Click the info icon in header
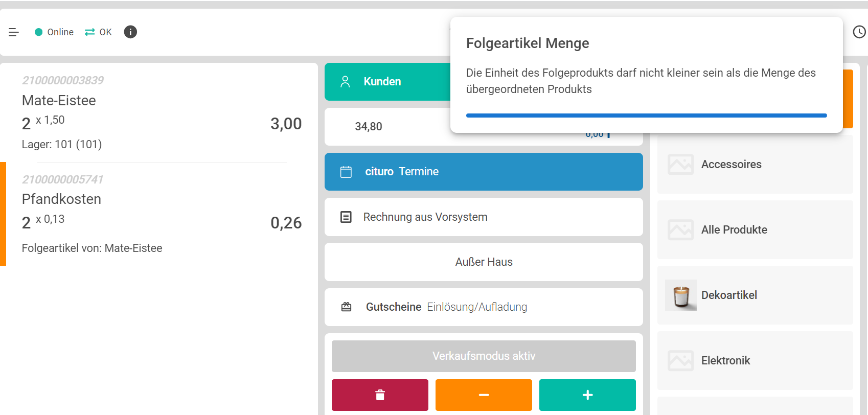This screenshot has height=415, width=868. click(130, 32)
